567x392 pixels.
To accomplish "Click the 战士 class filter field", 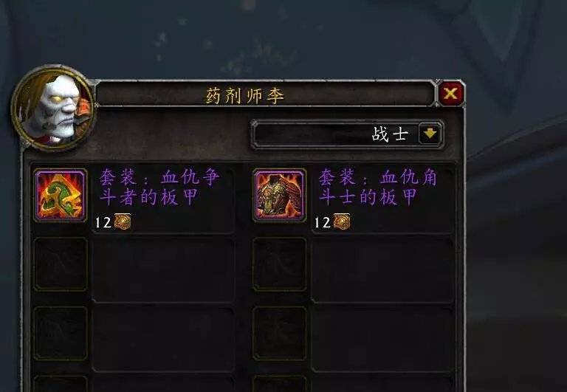I will 347,134.
